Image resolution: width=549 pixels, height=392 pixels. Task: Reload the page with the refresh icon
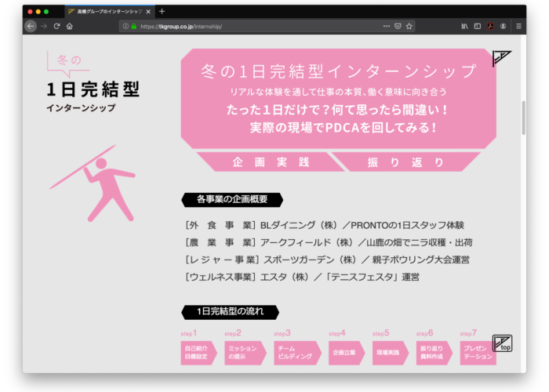[x=56, y=26]
